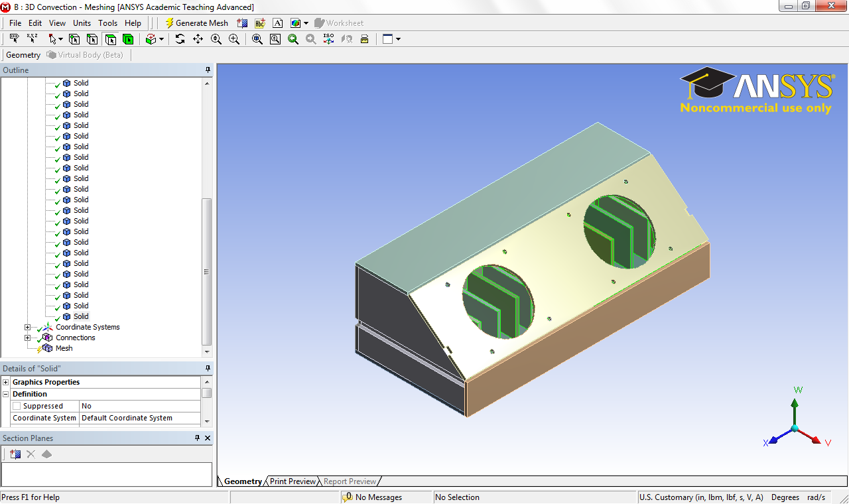Pin the Section Planes panel

coord(197,438)
